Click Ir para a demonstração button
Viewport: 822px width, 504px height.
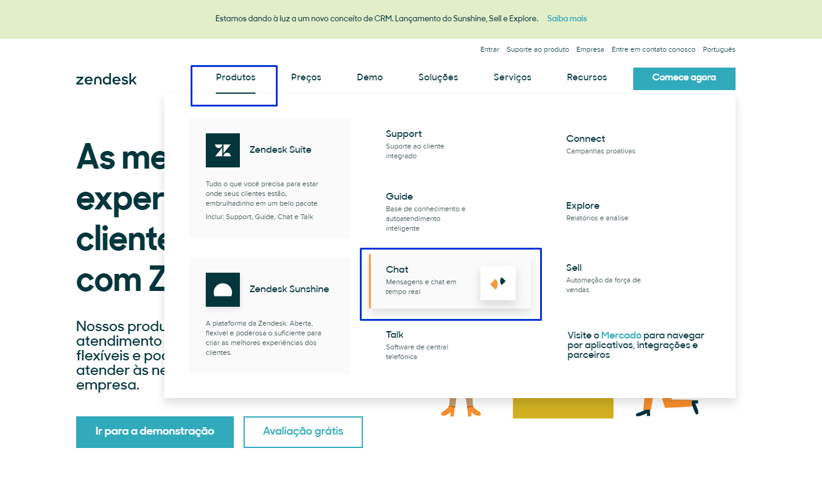click(155, 432)
